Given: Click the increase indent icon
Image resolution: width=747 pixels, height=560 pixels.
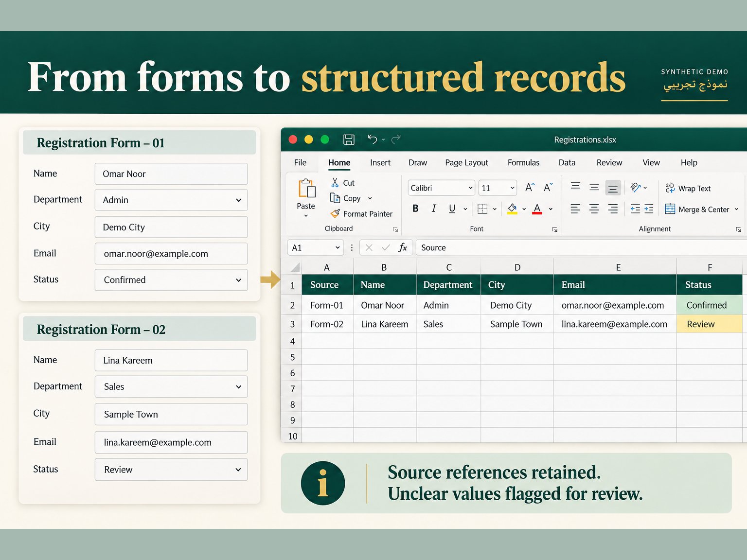Looking at the screenshot, I should (x=649, y=209).
